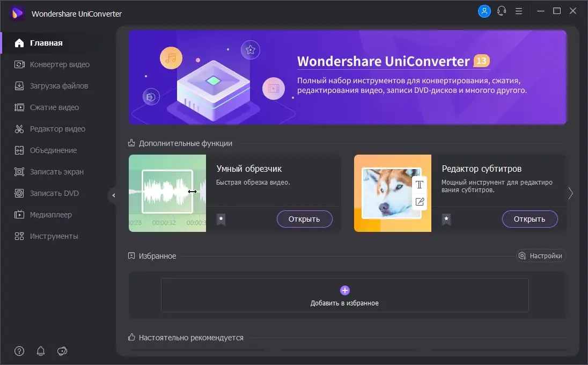Open Умный обрезчик with its Открыть button
Image resolution: width=588 pixels, height=365 pixels.
click(x=304, y=219)
